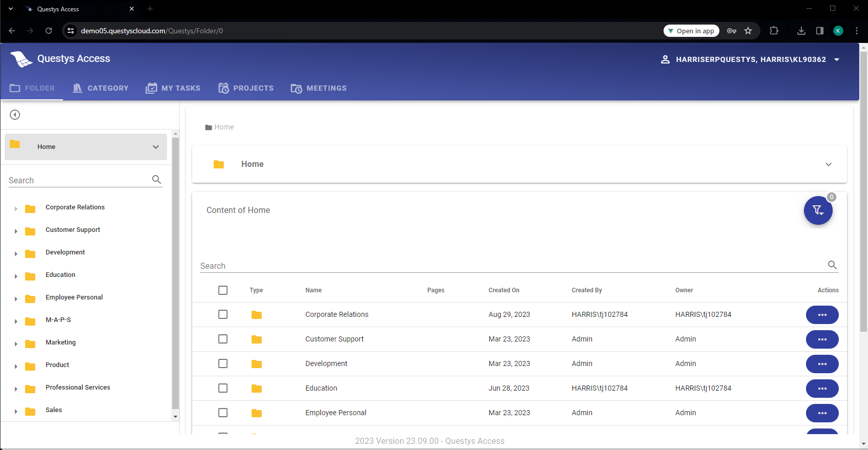This screenshot has width=868, height=450.
Task: View site information icon in address bar
Action: tap(71, 31)
